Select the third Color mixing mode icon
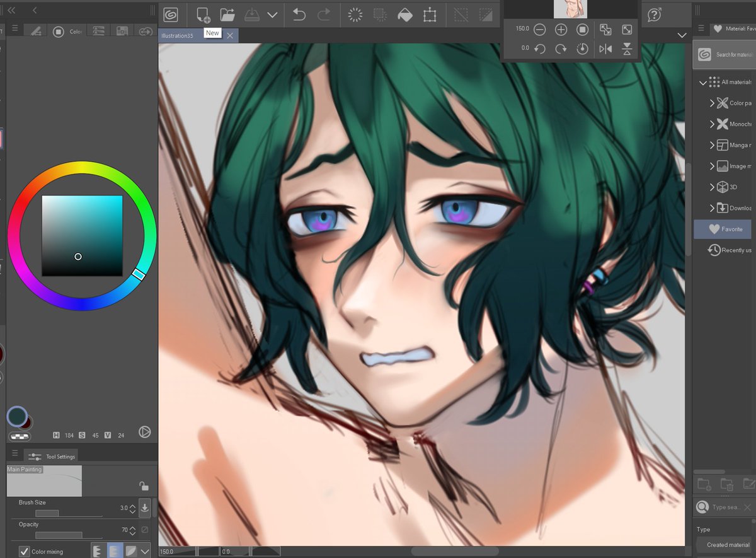The height and width of the screenshot is (558, 756). tap(130, 551)
